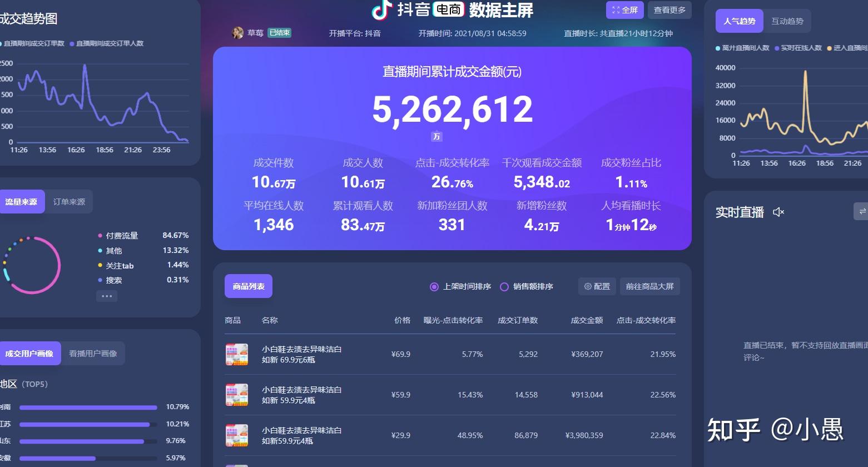Toggle 其他 traffic legend entry

click(x=110, y=251)
